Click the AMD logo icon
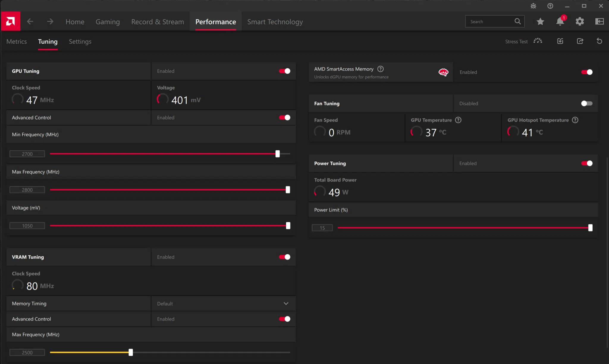 coord(10,21)
